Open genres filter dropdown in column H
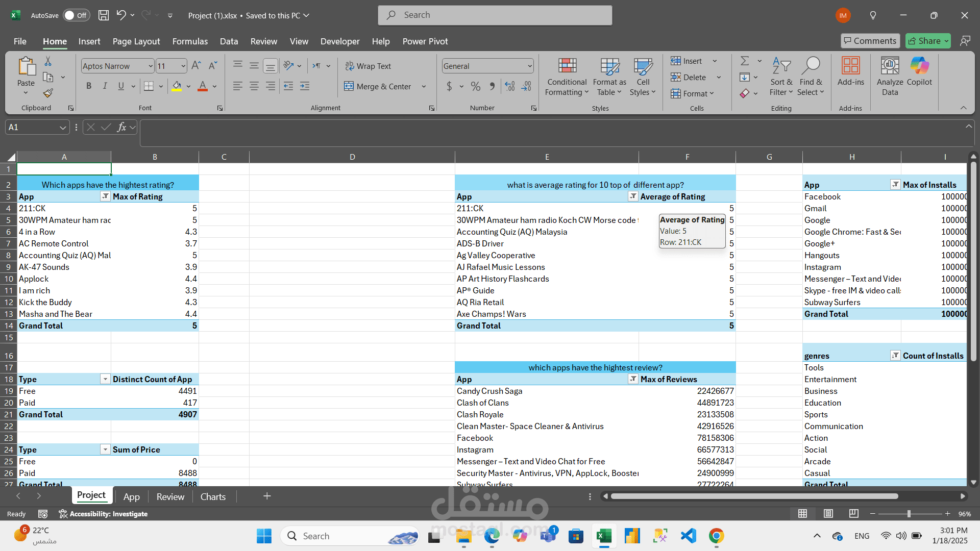 pos(895,356)
